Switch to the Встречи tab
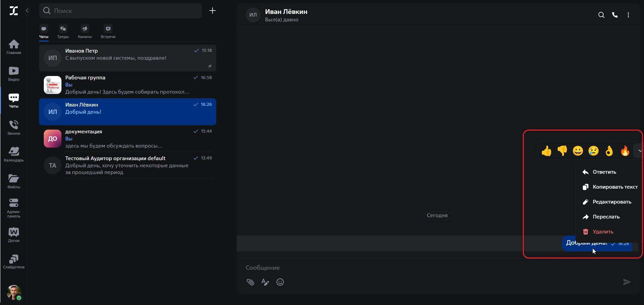 [108, 32]
